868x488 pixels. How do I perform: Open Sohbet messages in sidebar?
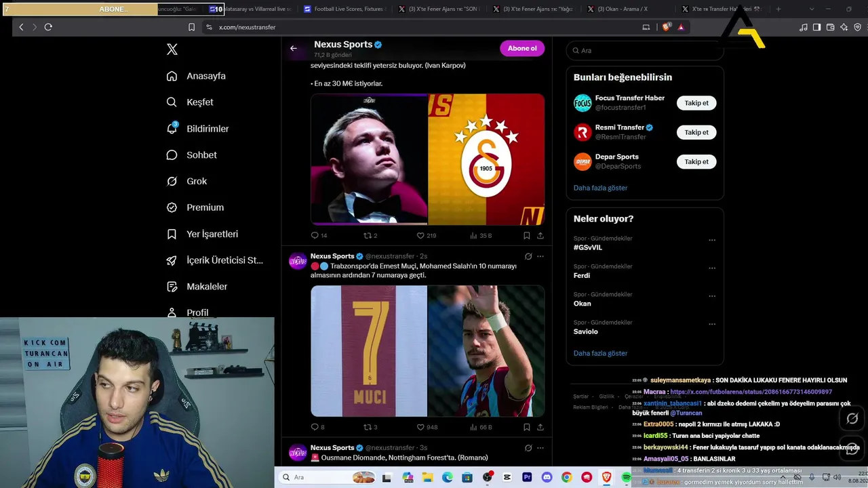coord(191,155)
